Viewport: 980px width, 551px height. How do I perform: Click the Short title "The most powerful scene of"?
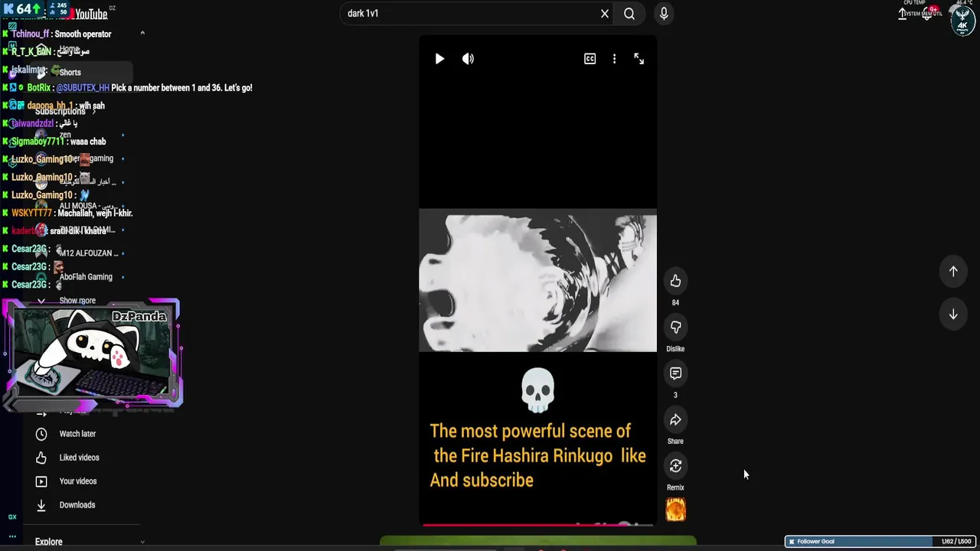[531, 431]
